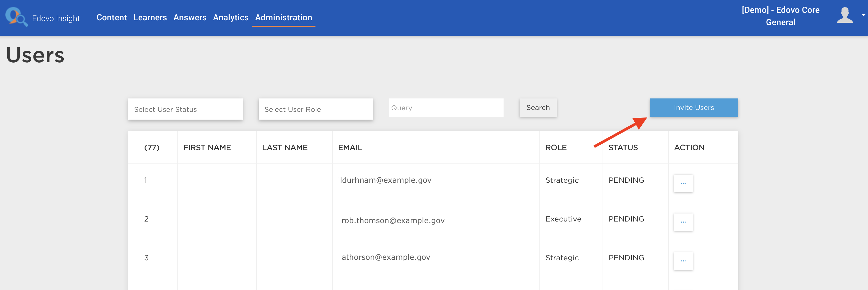This screenshot has height=290, width=868.
Task: Go to the Content tab
Action: tap(112, 17)
